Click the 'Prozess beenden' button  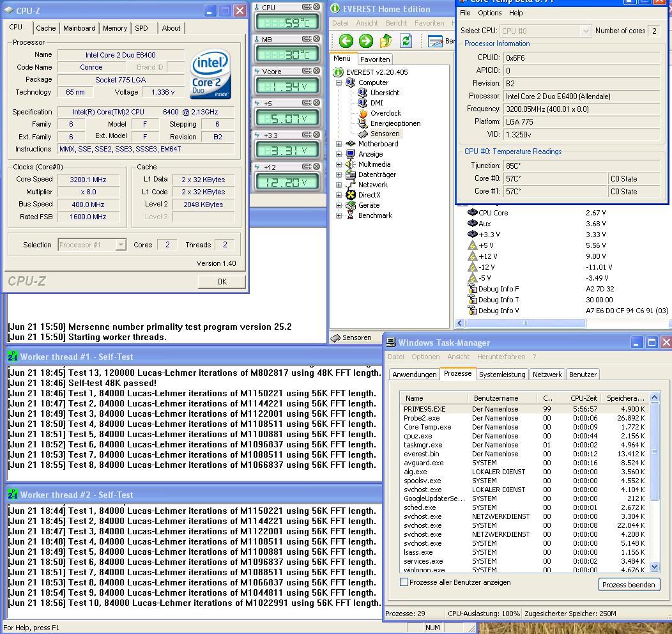(629, 585)
